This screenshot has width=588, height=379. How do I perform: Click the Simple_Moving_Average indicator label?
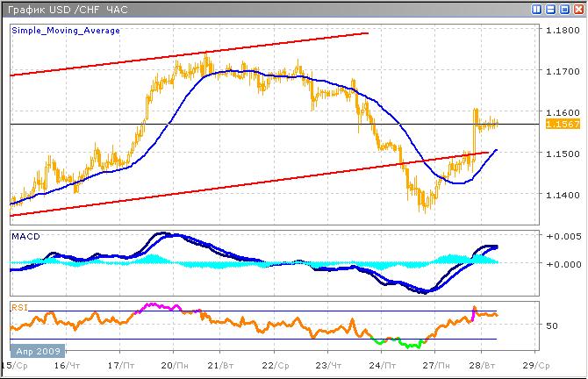coord(66,30)
